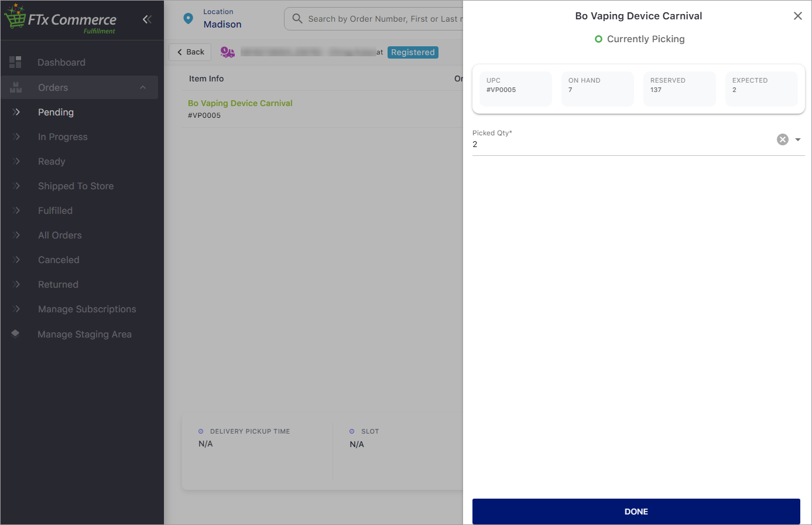The image size is (812, 525).
Task: Click the Delivery Pickup Time N/A value
Action: point(205,444)
